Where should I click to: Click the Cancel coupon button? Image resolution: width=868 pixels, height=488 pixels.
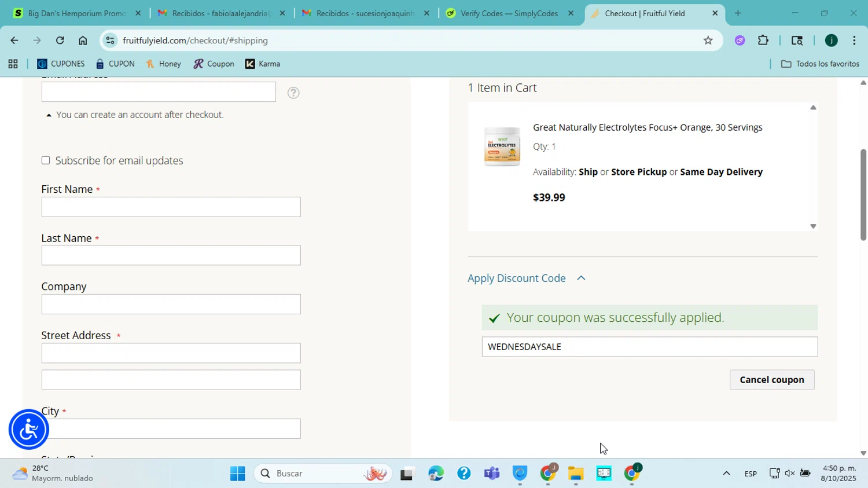pos(772,380)
